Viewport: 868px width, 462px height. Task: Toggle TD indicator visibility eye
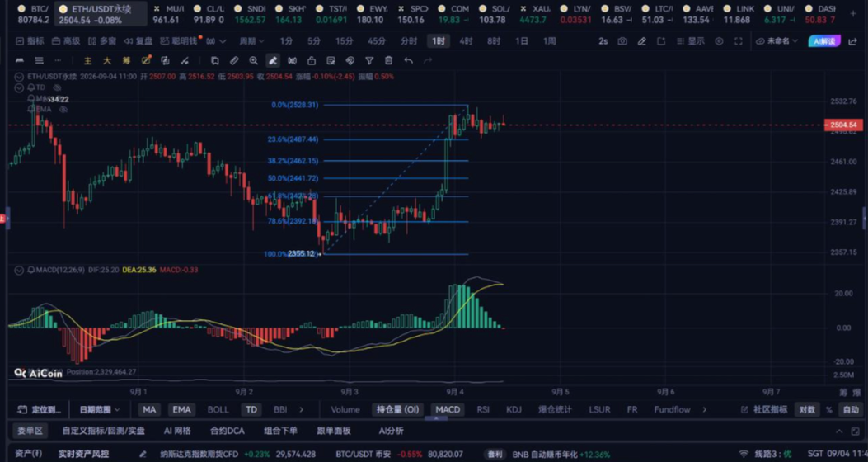click(56, 87)
